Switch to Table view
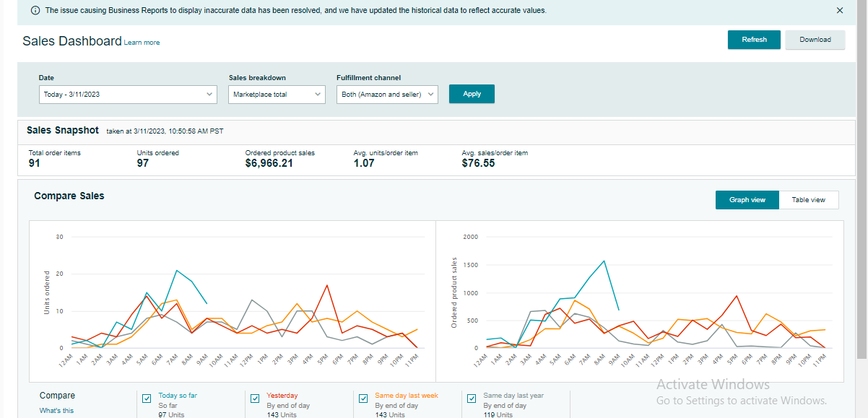 808,200
